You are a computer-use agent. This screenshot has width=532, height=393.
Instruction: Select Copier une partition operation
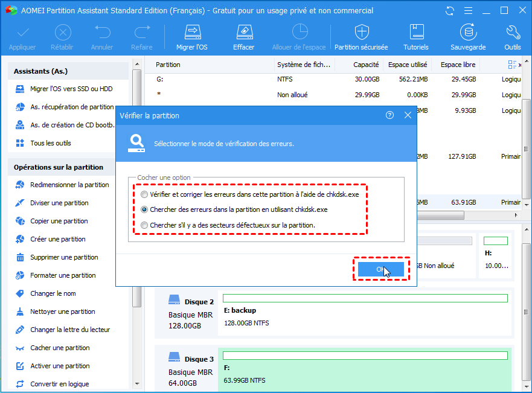click(52, 221)
